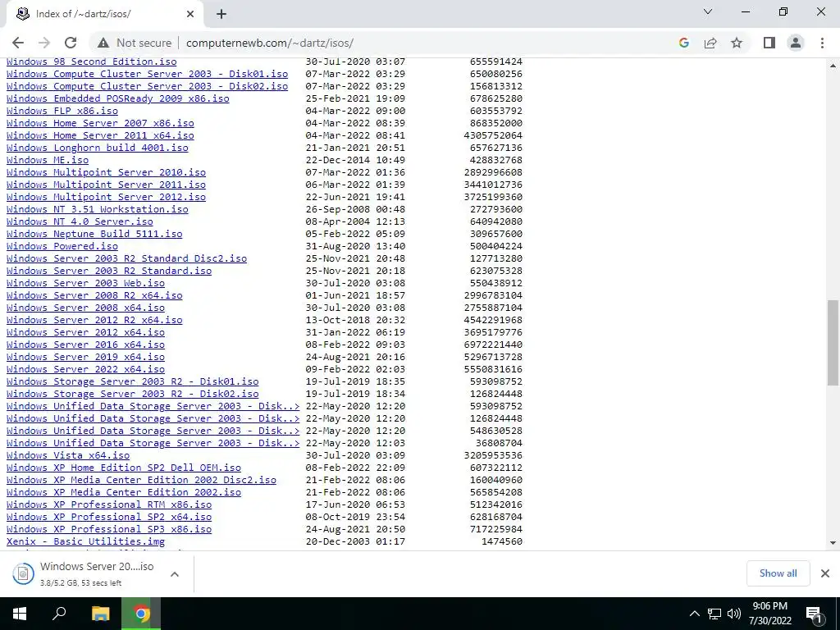
Task: Close the Index of /~dartz/isos/ tab
Action: [x=190, y=15]
